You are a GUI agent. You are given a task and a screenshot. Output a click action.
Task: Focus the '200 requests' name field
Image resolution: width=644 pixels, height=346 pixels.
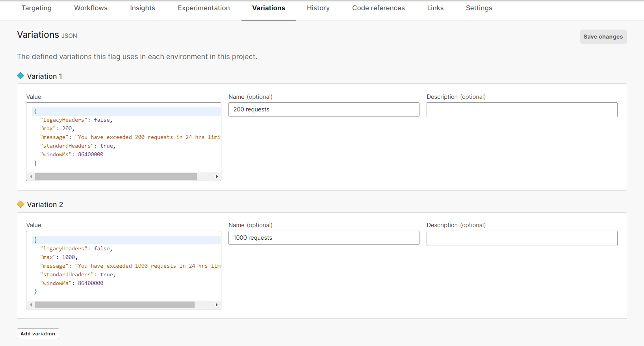click(324, 109)
